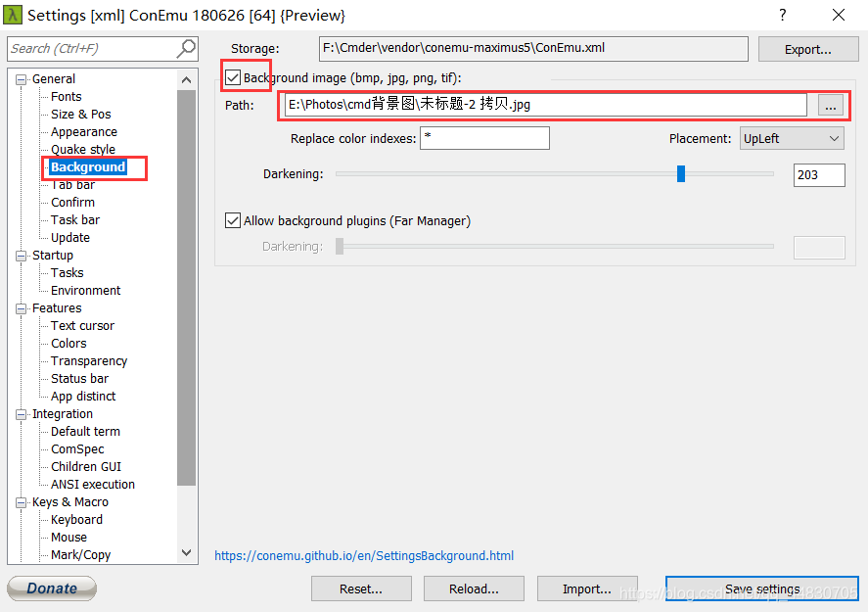Click the Replace color indexes field
The image size is (868, 612).
coord(485,138)
